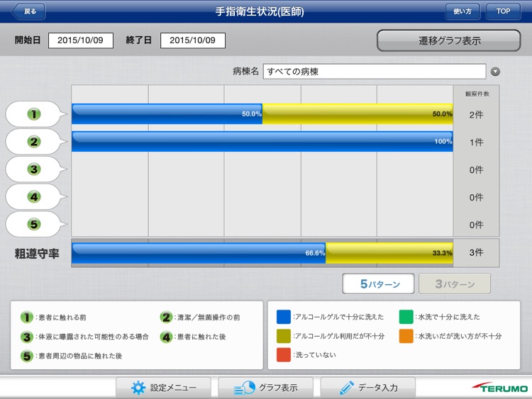Image resolution: width=532 pixels, height=399 pixels.
Task: Show the 遷移グラフ表示 trend graph
Action: 449,40
